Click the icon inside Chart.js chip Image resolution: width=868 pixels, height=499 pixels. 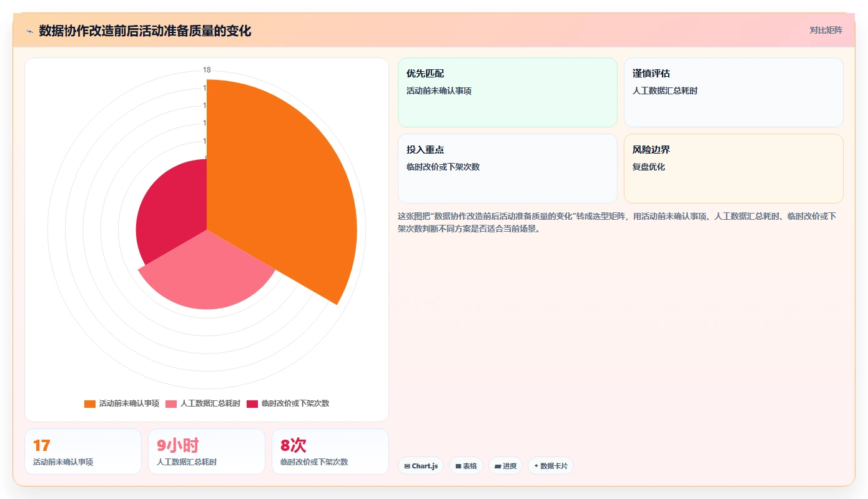pyautogui.click(x=407, y=466)
